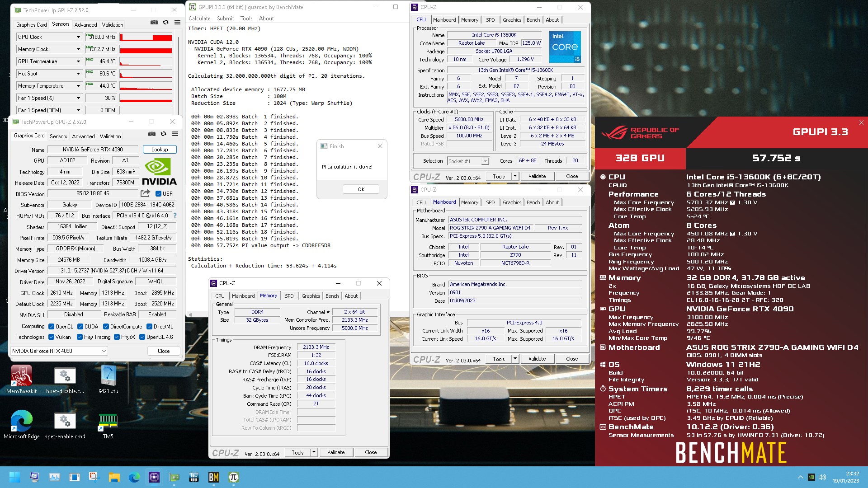Expand the GPU Clock sensor dropdown
The image size is (868, 488).
pyautogui.click(x=78, y=37)
